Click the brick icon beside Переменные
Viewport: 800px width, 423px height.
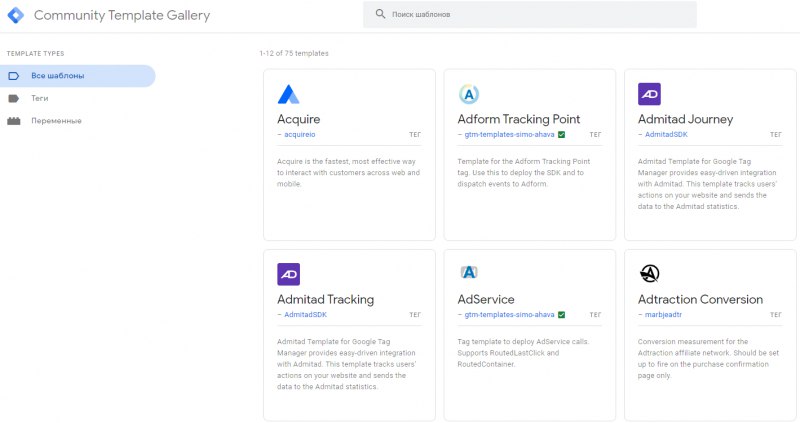[x=14, y=121]
